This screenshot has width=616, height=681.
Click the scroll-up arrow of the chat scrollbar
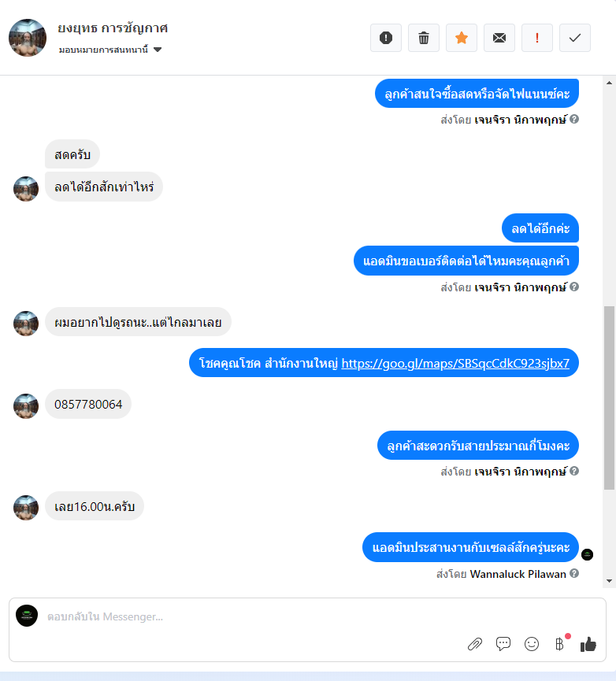(x=609, y=83)
